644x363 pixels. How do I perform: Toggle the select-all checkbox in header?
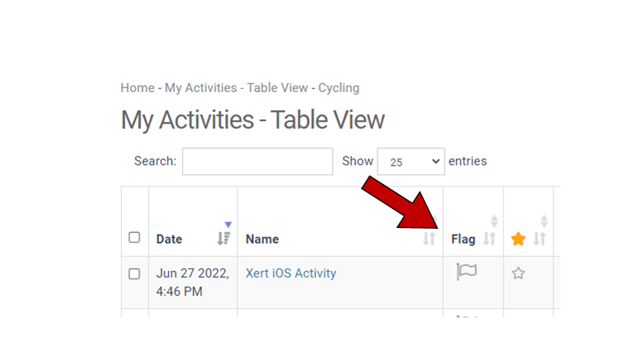134,238
